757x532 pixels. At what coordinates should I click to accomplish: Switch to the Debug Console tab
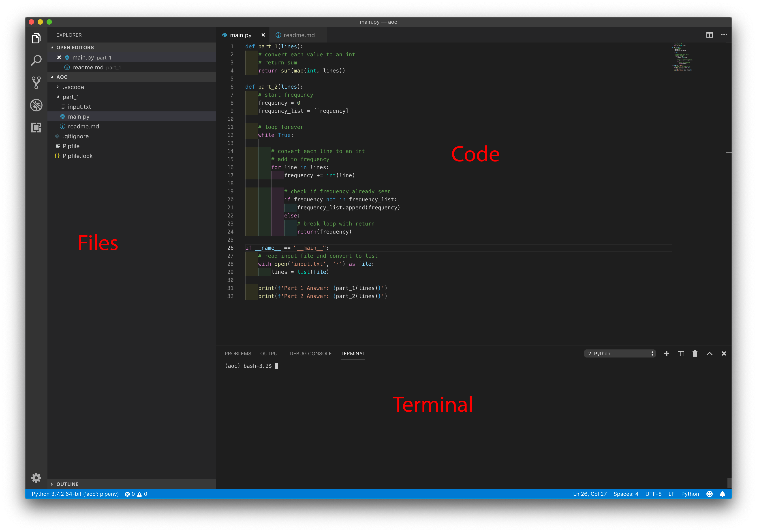pos(310,353)
